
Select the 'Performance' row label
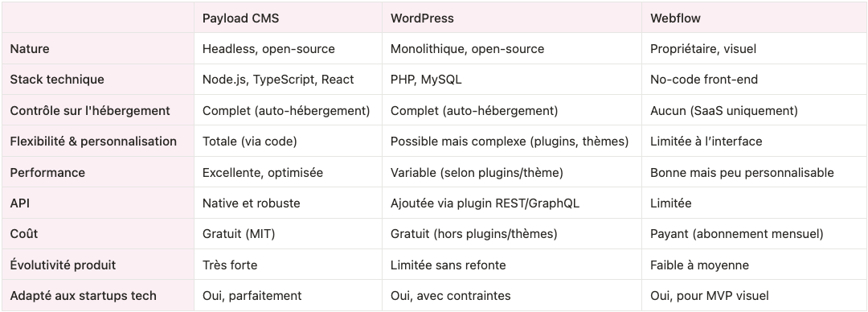tap(98, 172)
